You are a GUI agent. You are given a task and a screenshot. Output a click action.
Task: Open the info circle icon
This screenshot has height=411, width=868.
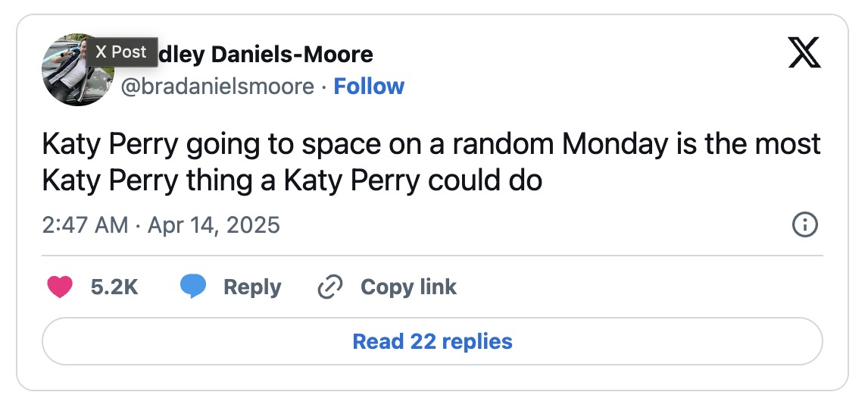coord(804,225)
